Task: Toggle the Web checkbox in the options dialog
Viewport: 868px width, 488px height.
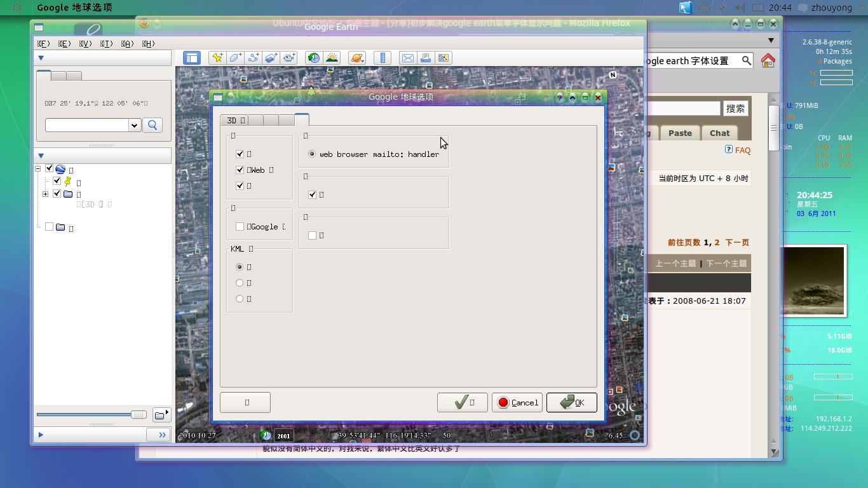Action: tap(240, 170)
